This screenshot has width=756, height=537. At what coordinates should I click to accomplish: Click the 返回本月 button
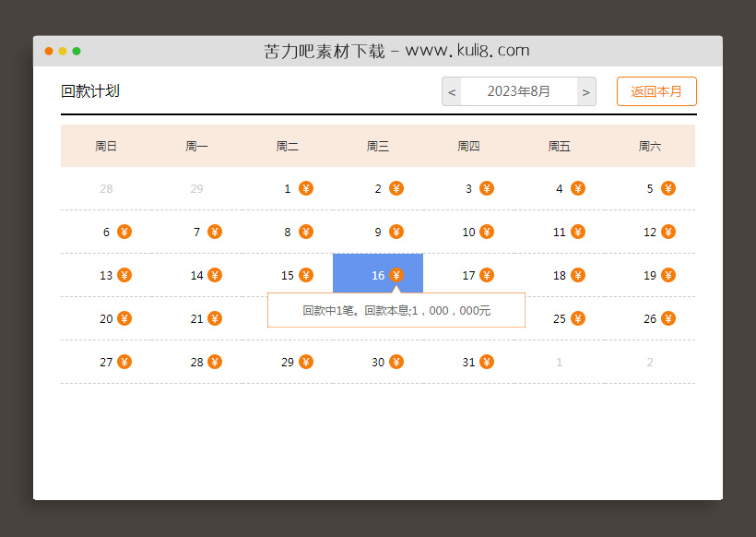pyautogui.click(x=656, y=91)
